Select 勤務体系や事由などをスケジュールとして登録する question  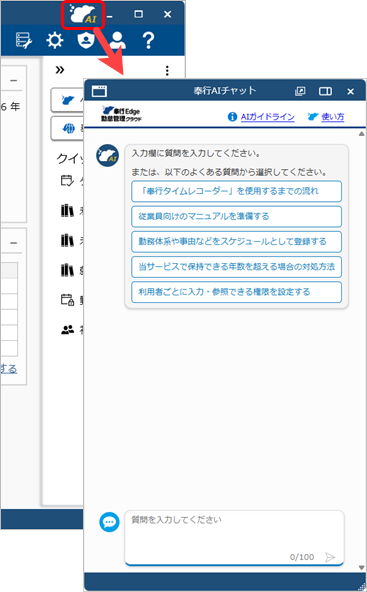point(236,242)
